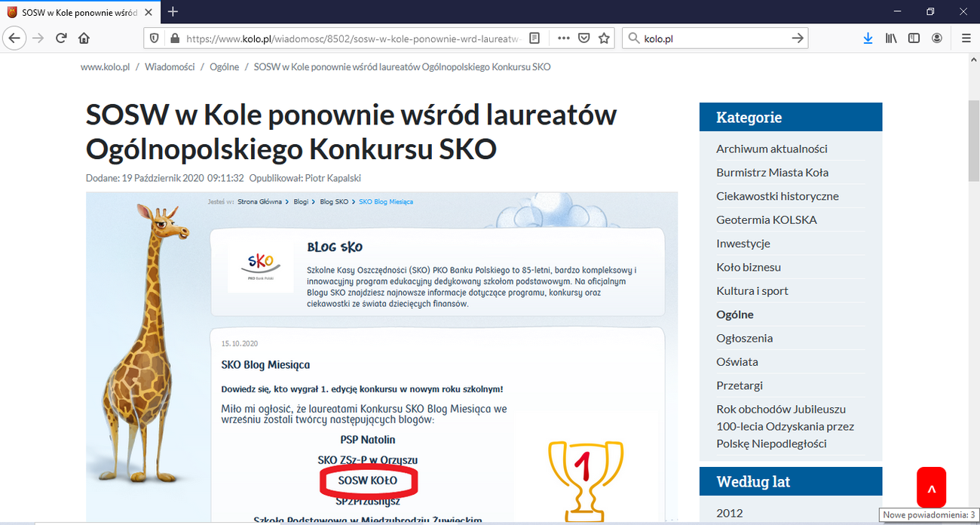
Task: Click the article headline text
Action: [x=351, y=132]
